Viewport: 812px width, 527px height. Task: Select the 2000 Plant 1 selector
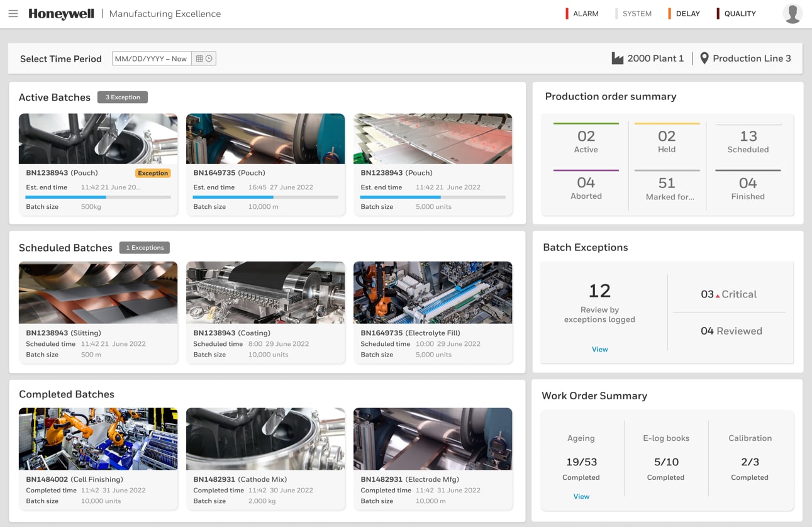tap(655, 58)
